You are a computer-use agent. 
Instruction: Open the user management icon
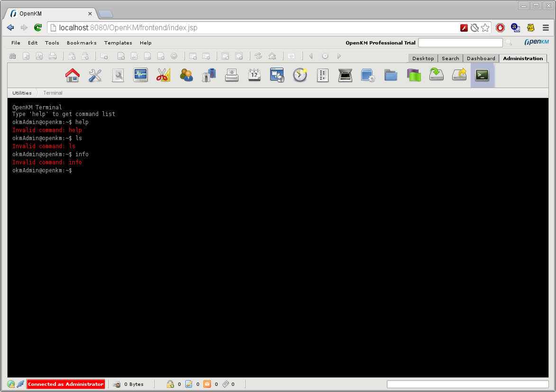[x=186, y=75]
